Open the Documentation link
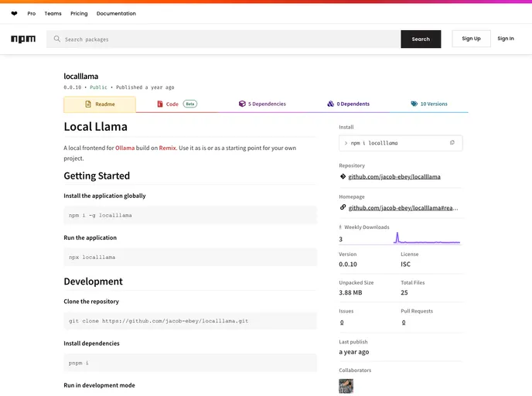532x396 pixels. (x=116, y=14)
